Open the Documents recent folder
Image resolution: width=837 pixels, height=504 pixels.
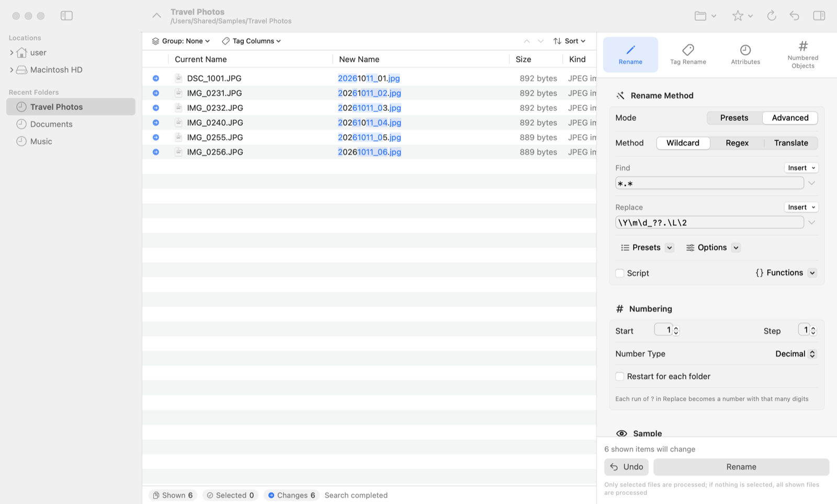pos(71,124)
